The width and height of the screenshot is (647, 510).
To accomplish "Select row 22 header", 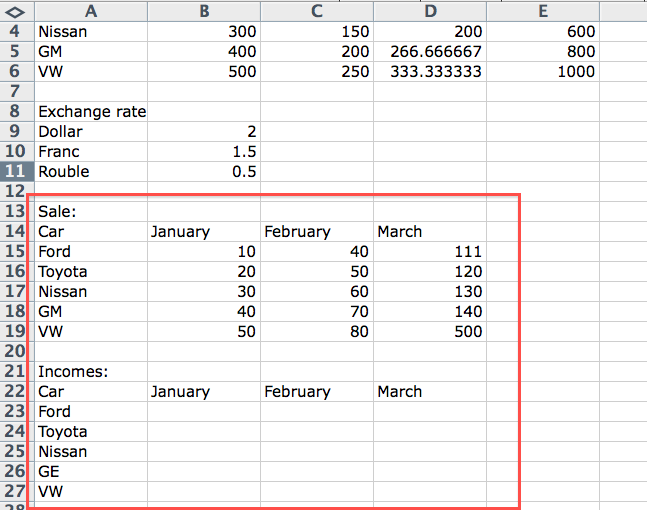I will 17,391.
